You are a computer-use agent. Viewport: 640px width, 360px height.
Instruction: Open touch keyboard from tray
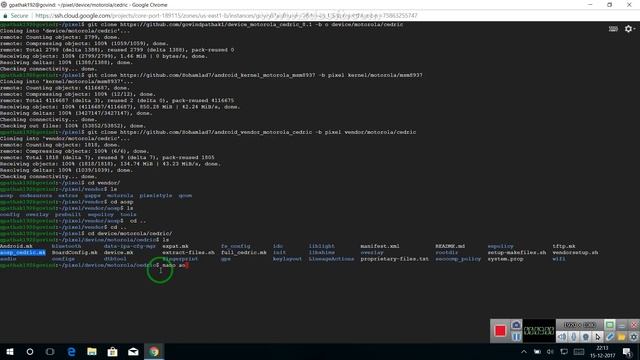[579, 352]
